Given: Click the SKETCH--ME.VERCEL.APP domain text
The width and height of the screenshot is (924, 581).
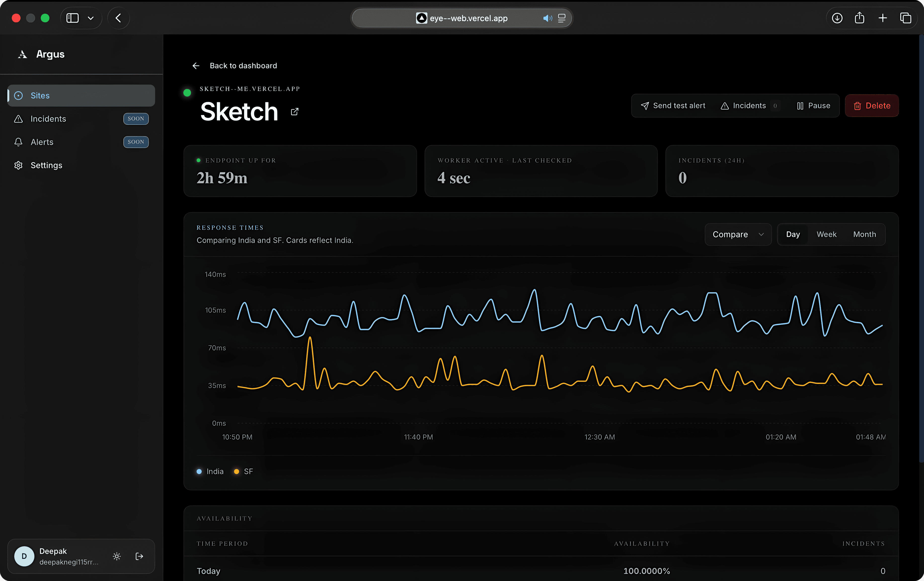Looking at the screenshot, I should (250, 89).
